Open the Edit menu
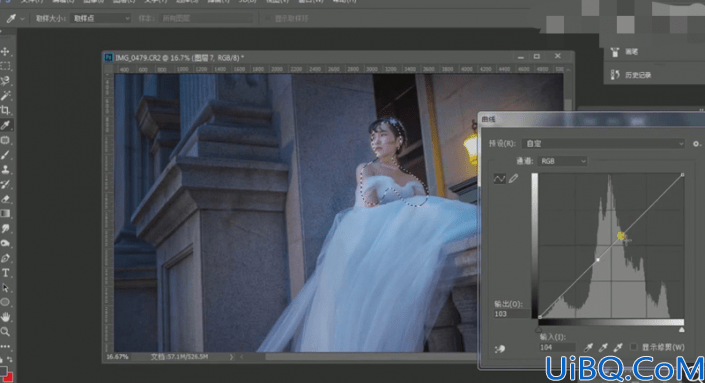Screen dimensions: 705x383 point(62,1)
